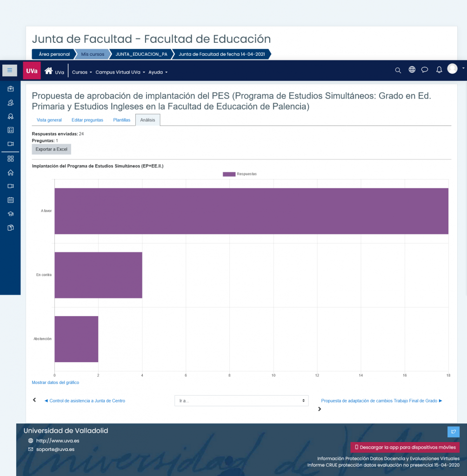The height and width of the screenshot is (476, 467).
Task: Open the calendar icon in sidebar
Action: (x=11, y=200)
